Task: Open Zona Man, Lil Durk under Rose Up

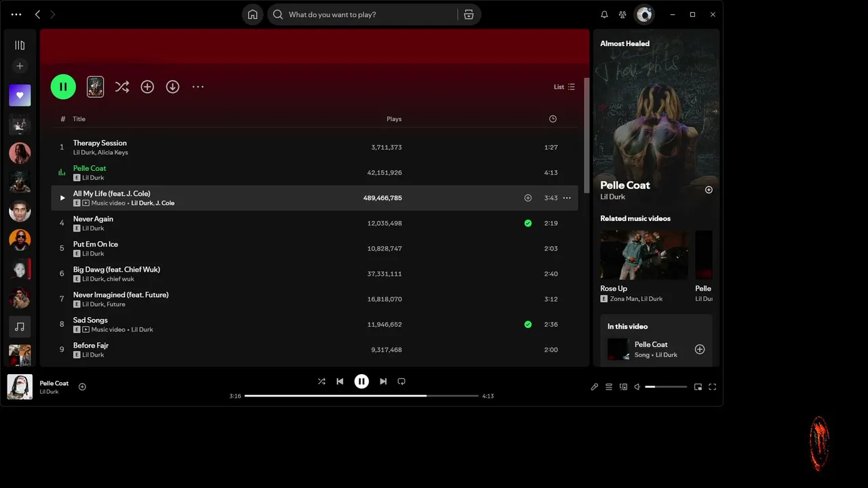Action: coord(636,299)
